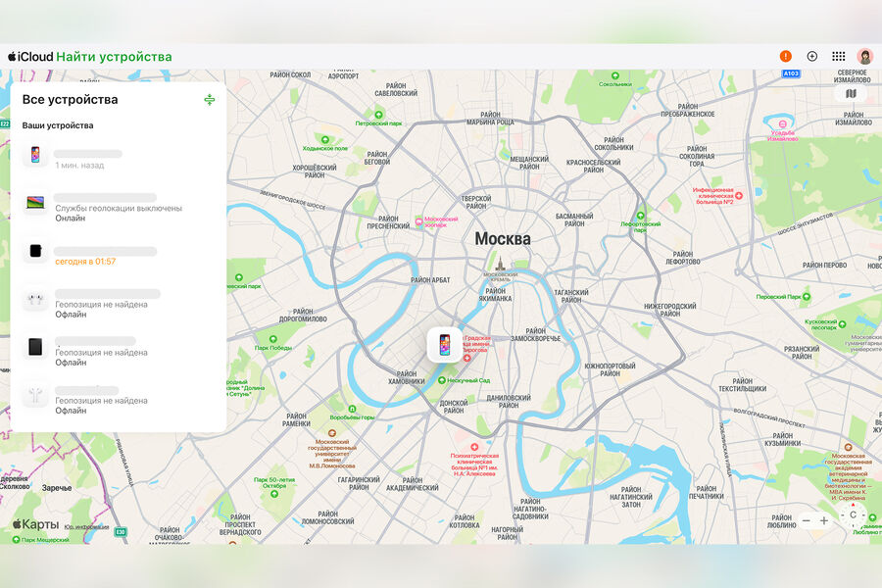Screen dimensions: 882x588
Task: Click the orange alert notification icon
Action: coord(785,56)
